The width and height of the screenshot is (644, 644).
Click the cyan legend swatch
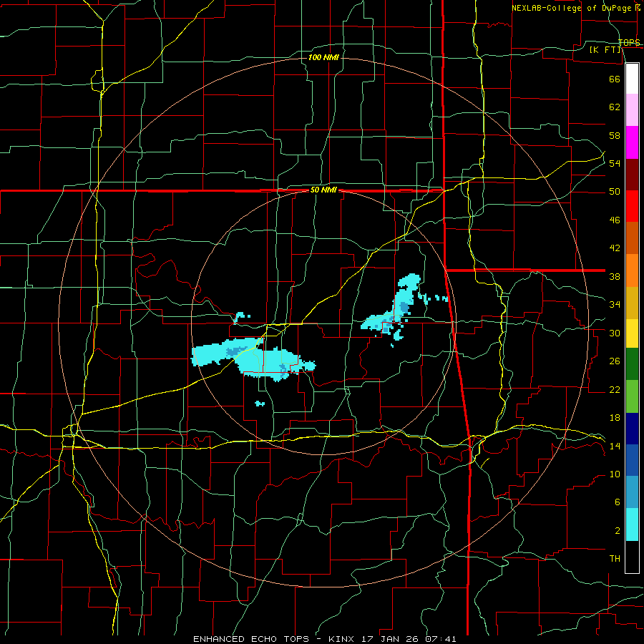tap(632, 525)
